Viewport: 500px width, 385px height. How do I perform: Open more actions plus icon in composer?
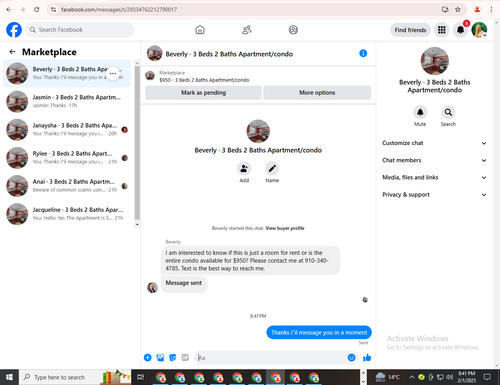[x=147, y=358]
